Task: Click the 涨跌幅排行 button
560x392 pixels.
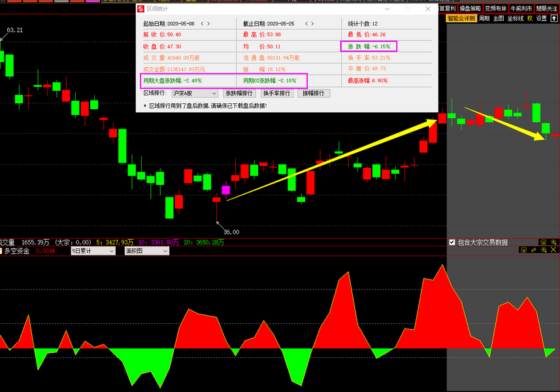Action: [239, 93]
